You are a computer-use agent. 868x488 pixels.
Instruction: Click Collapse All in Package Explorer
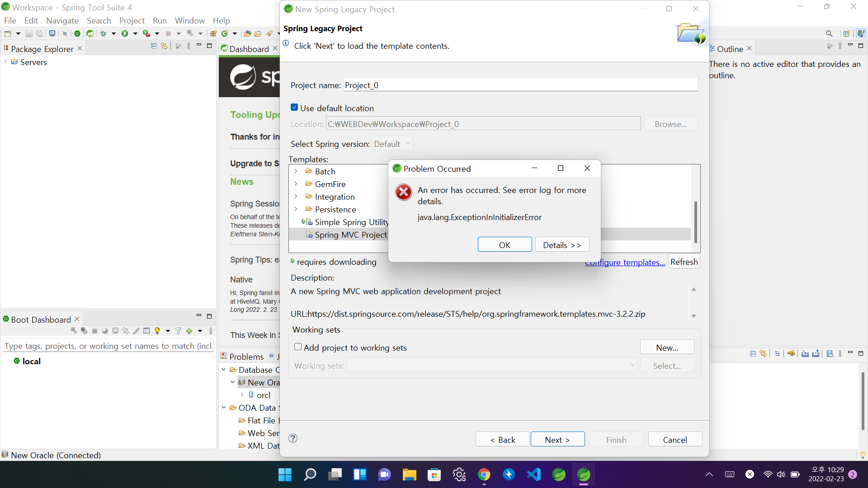tap(154, 46)
